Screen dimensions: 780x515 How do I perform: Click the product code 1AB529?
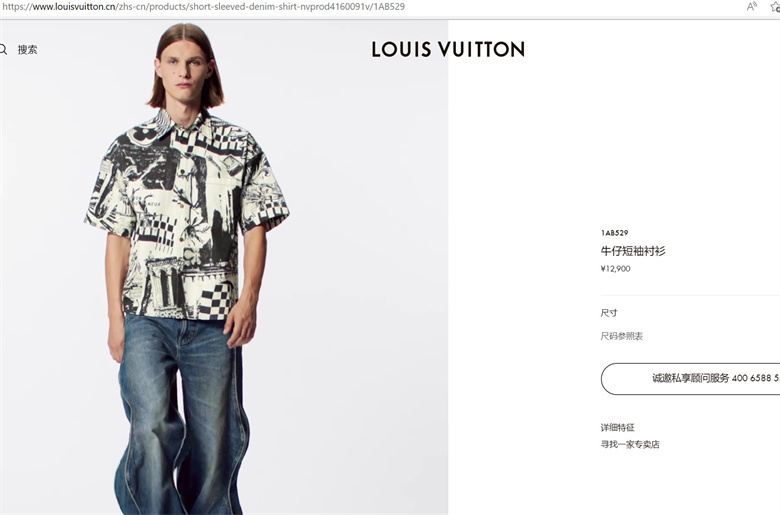tap(614, 233)
